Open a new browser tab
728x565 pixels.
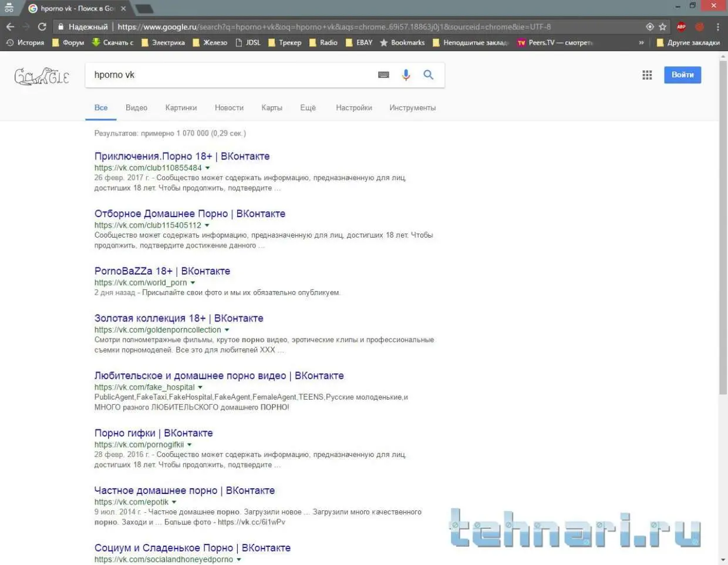tap(144, 9)
